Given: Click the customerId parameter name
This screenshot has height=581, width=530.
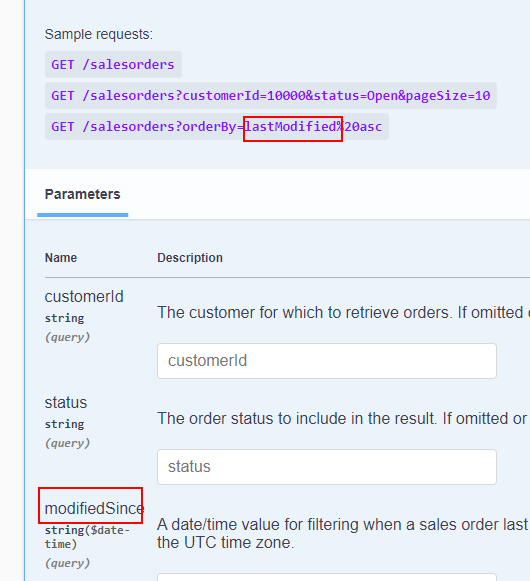Looking at the screenshot, I should click(84, 297).
